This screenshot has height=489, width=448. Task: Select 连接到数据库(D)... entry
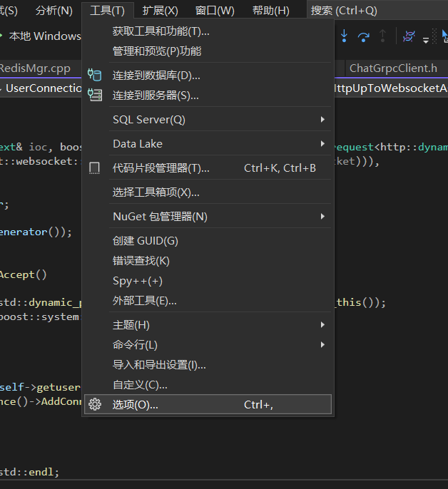[208, 76]
